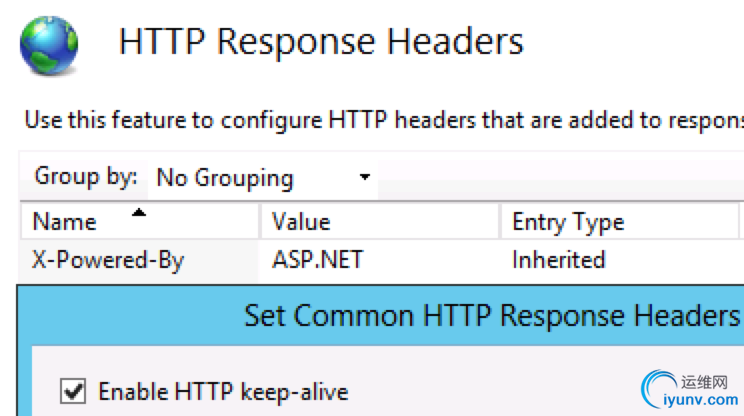Click the ASP.NET value cell
This screenshot has height=416, width=744.
pos(317,260)
